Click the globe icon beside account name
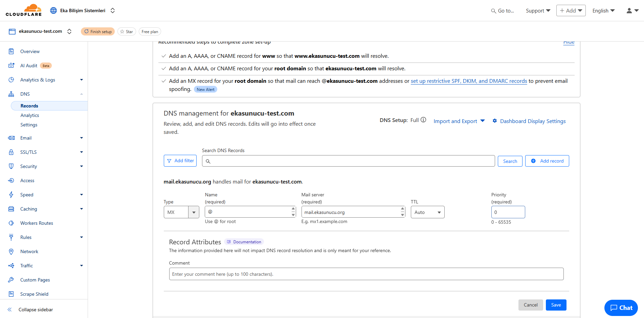 pos(53,10)
